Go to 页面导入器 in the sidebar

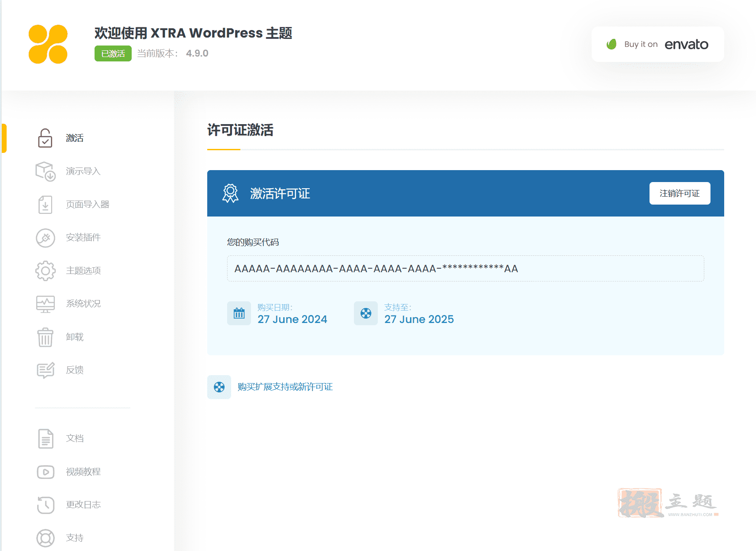87,205
